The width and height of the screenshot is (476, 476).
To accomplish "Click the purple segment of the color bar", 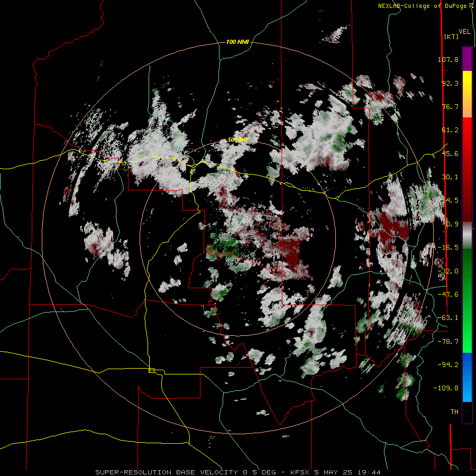I will tap(467, 59).
